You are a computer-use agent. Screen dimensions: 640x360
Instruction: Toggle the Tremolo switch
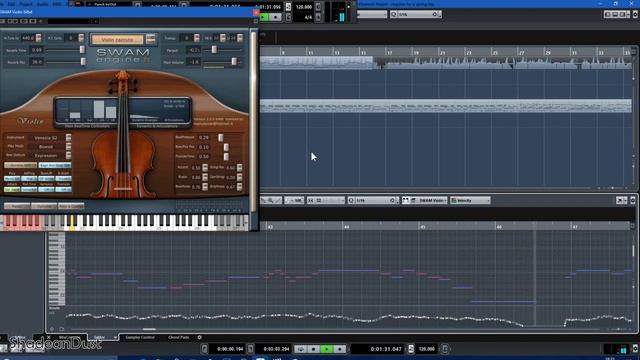pos(63,190)
